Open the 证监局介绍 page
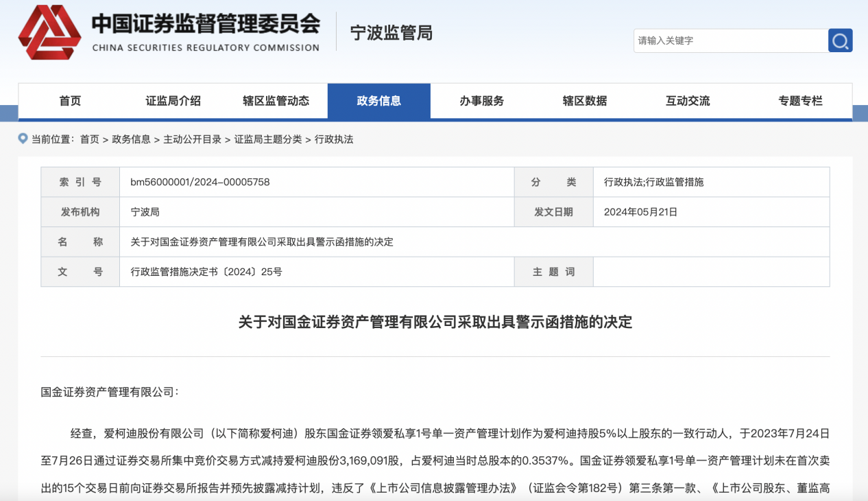Image resolution: width=868 pixels, height=501 pixels. click(x=172, y=100)
